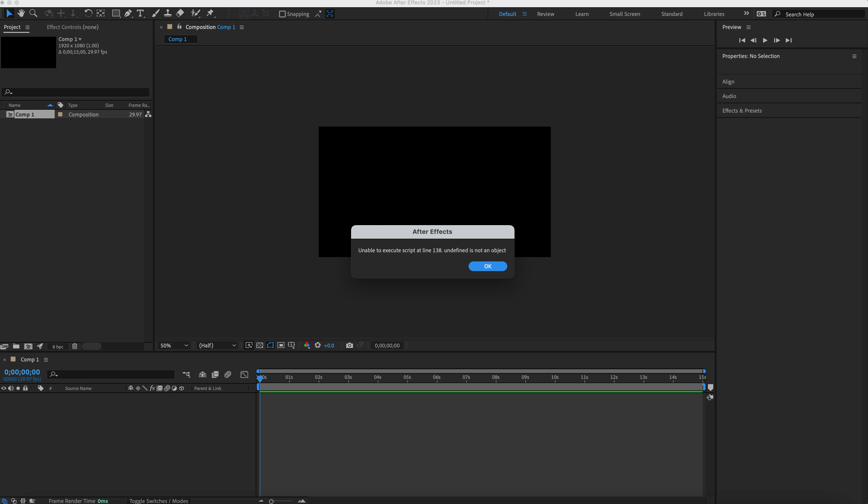Open the 50% magnification dropdown
868x504 pixels.
[174, 345]
